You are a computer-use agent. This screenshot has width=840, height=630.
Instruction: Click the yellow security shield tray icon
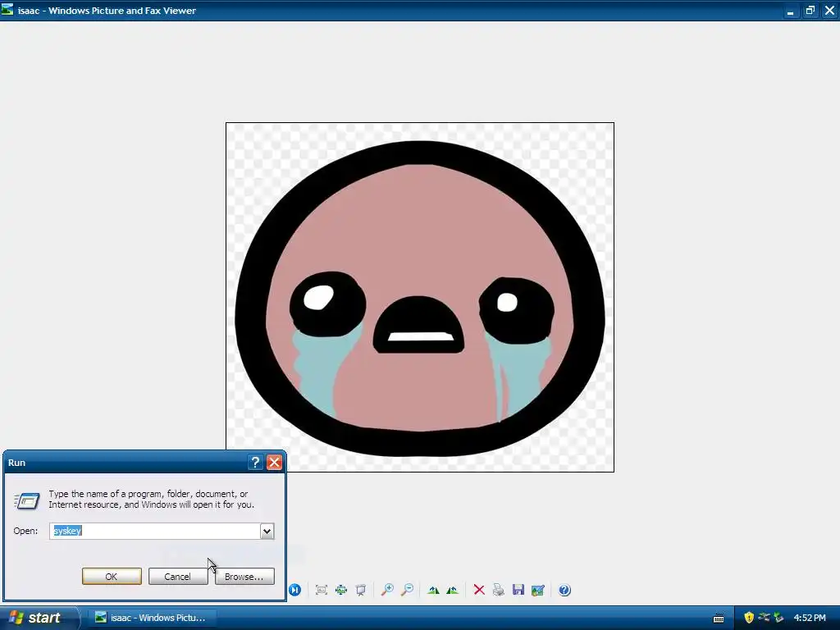[x=749, y=618]
